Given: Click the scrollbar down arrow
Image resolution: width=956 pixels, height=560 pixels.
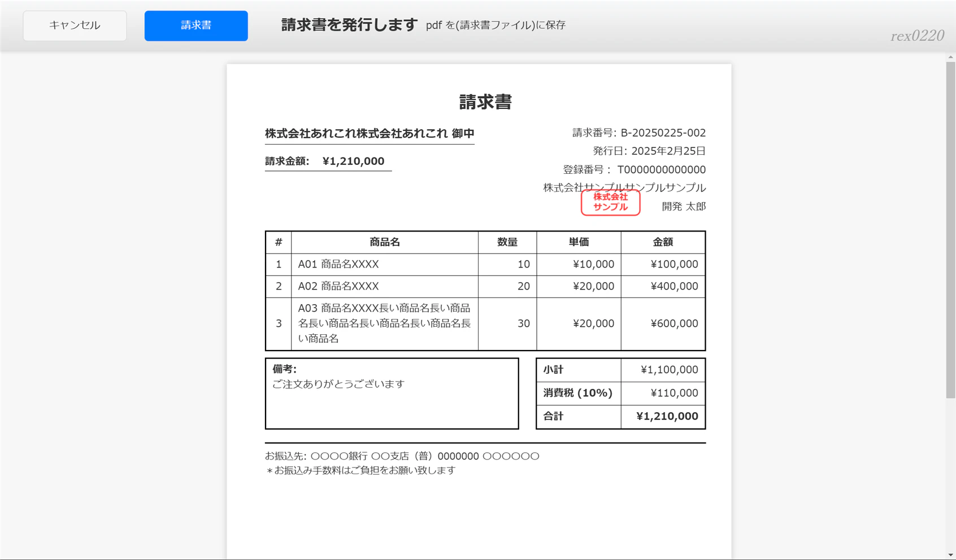Looking at the screenshot, I should click(x=951, y=555).
